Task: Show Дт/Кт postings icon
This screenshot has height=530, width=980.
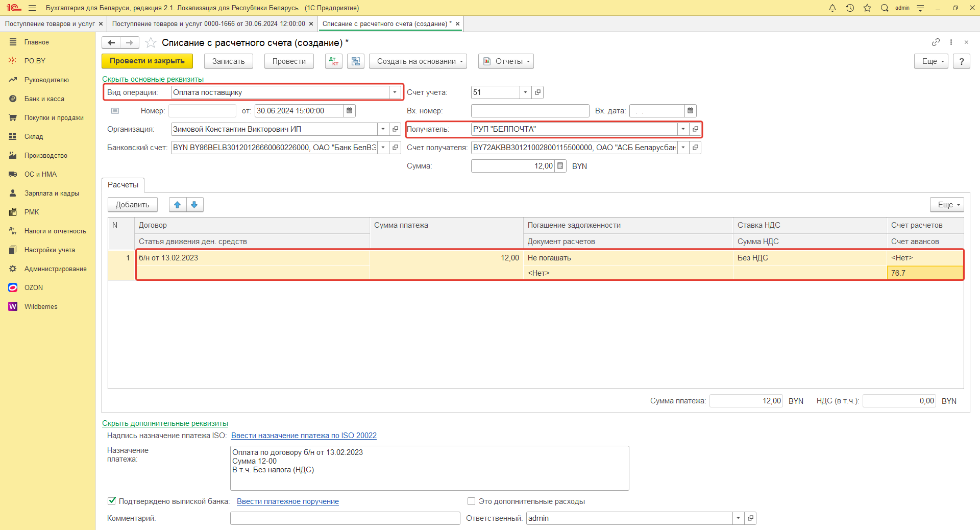Action: pyautogui.click(x=334, y=61)
